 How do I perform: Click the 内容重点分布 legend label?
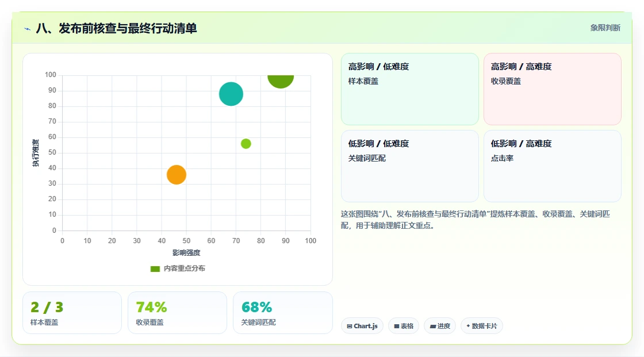(185, 268)
